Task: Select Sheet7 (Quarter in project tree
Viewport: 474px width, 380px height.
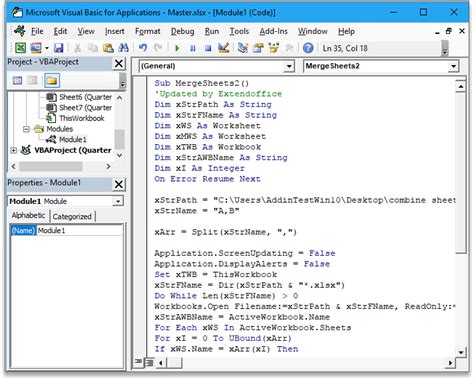Action: [x=79, y=108]
